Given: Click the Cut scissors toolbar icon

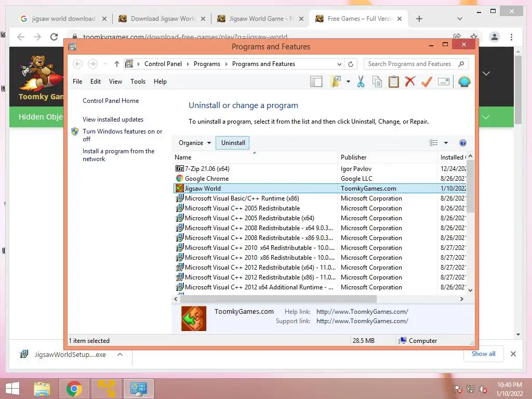Looking at the screenshot, I should [361, 82].
